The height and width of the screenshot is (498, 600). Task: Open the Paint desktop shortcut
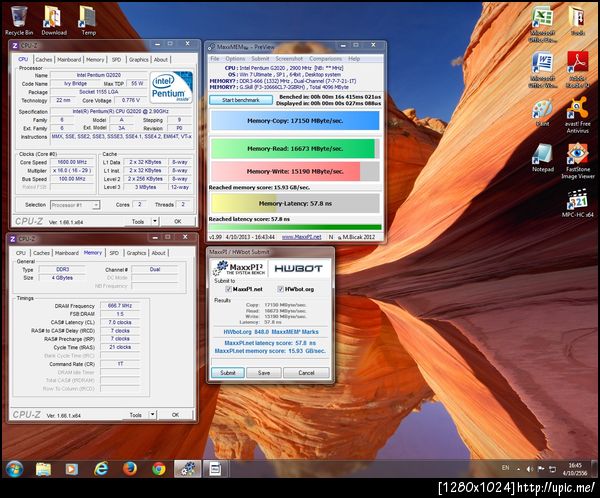click(x=543, y=113)
